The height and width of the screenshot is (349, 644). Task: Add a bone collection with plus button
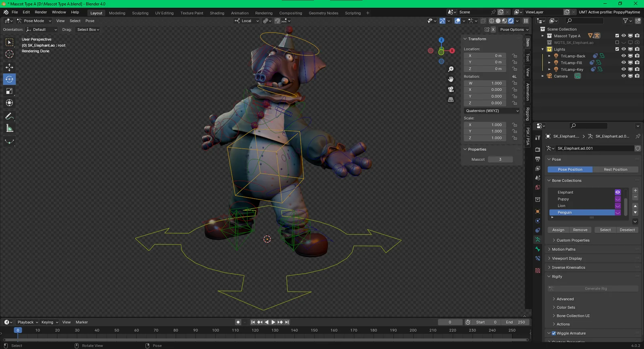[x=635, y=191]
